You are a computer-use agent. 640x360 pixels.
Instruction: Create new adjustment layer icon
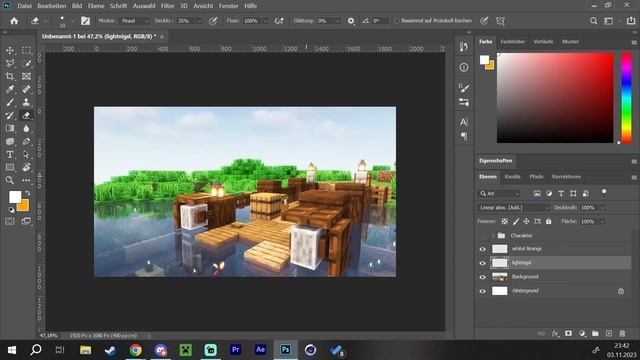pyautogui.click(x=582, y=333)
